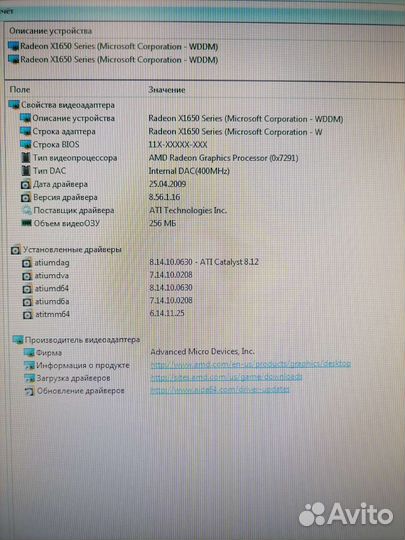Click the Производитель видеоадаптера group label

point(83,340)
